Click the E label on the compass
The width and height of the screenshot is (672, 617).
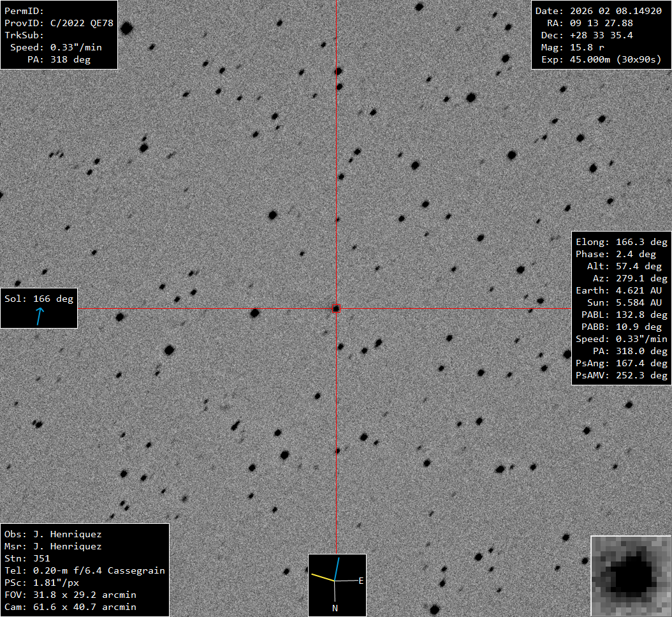361,581
